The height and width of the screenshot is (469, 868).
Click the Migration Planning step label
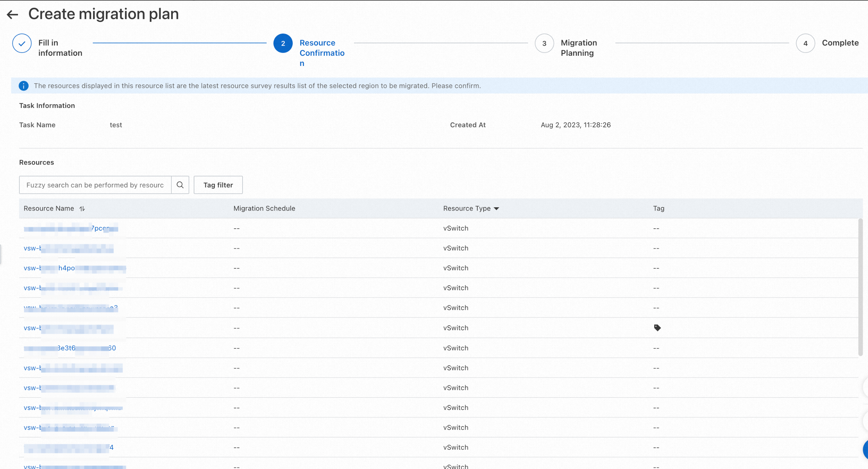click(x=579, y=48)
